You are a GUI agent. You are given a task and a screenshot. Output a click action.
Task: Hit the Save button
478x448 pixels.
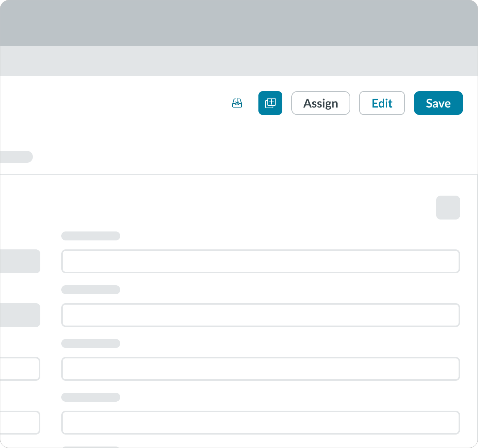tap(438, 103)
